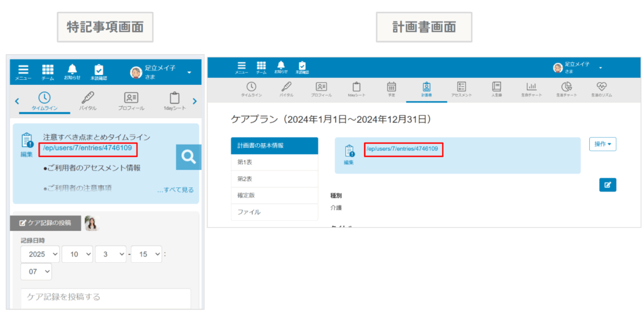Image resolution: width=644 pixels, height=327 pixels.
Task: Open the year dropdown showing 2025
Action: [x=40, y=254]
